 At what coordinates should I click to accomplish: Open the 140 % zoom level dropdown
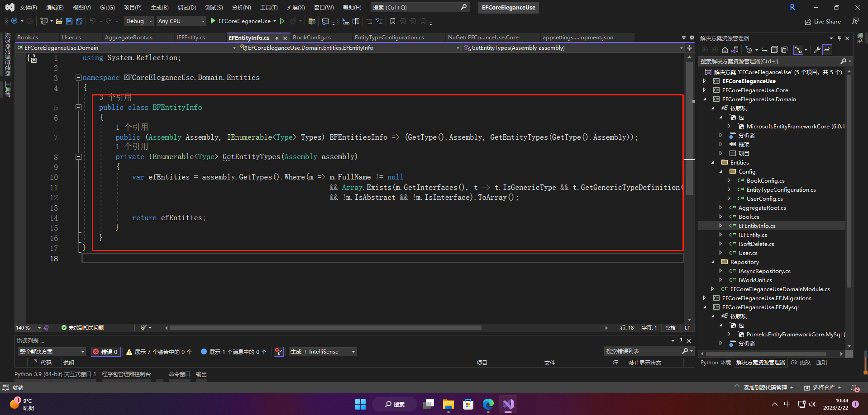coord(28,328)
